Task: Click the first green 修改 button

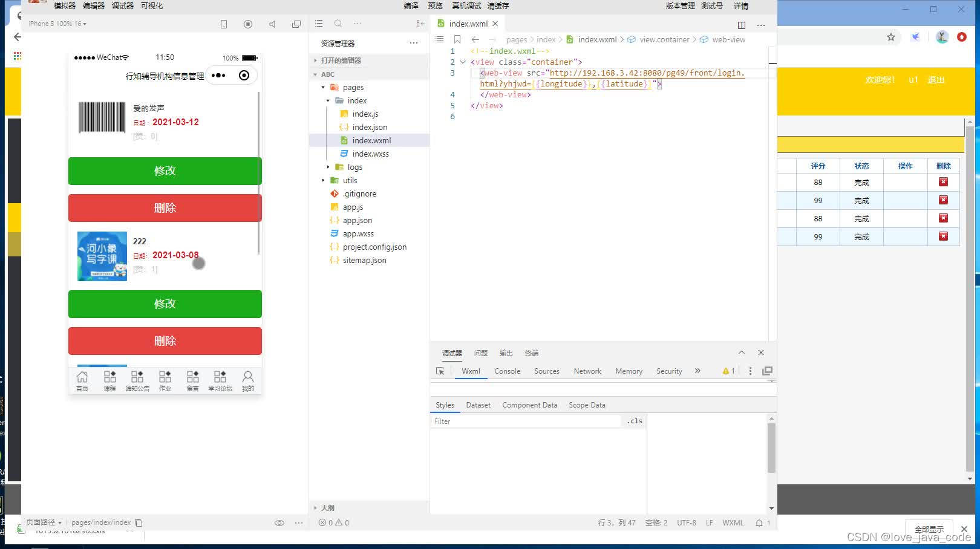Action: [165, 171]
